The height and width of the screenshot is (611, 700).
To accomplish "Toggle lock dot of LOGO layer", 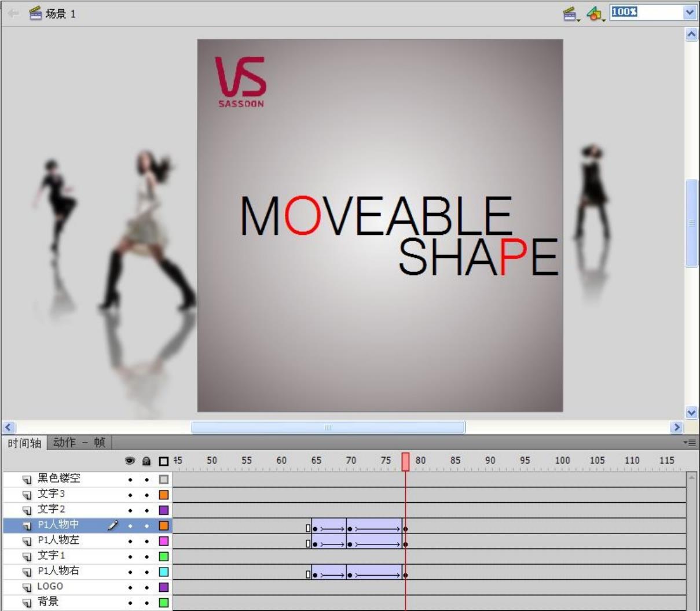I will [x=146, y=587].
